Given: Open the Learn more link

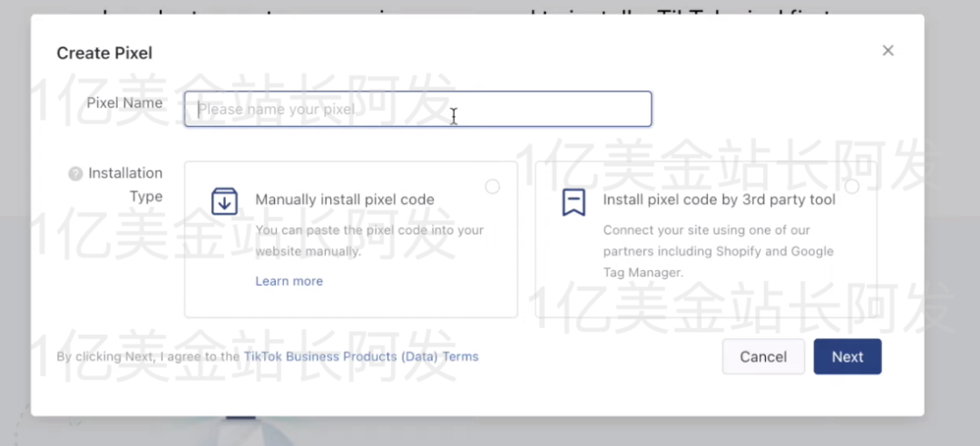Looking at the screenshot, I should [289, 281].
